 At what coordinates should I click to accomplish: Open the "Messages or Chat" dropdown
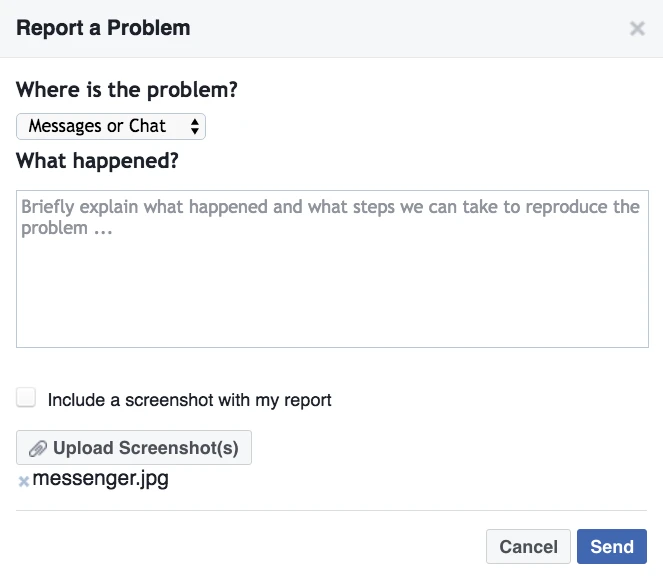click(111, 126)
